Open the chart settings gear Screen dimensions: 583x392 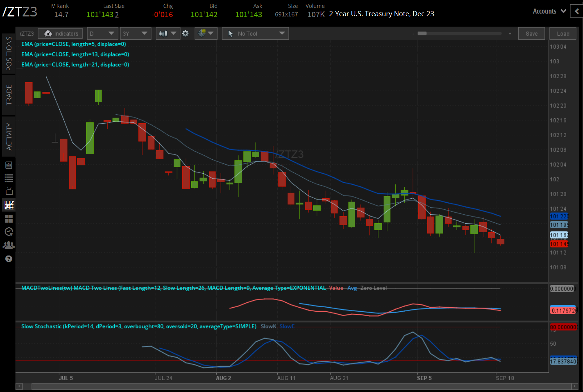[x=185, y=33]
